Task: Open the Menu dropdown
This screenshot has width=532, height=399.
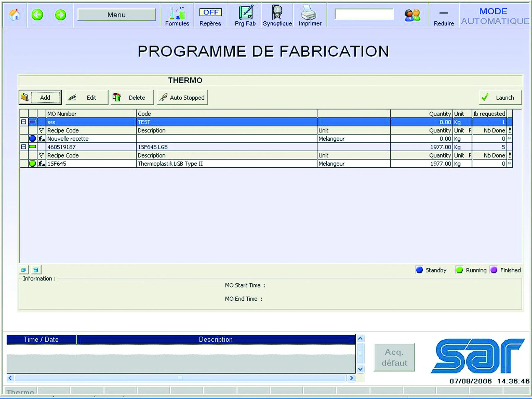Action: (116, 14)
